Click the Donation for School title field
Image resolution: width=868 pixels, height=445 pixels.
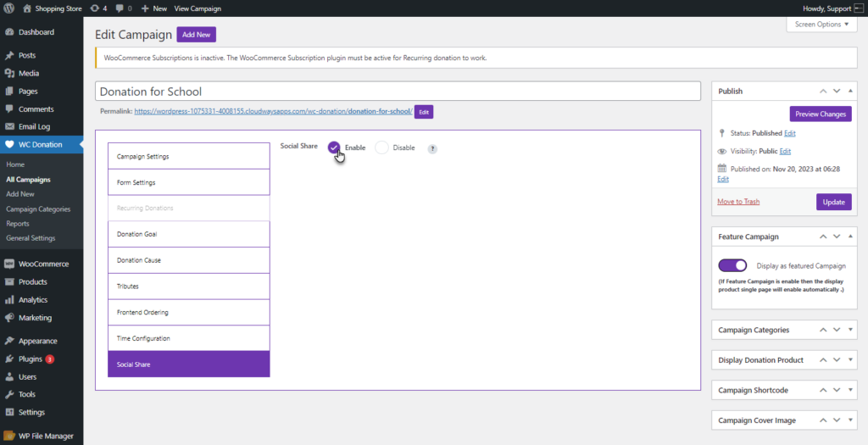(398, 92)
